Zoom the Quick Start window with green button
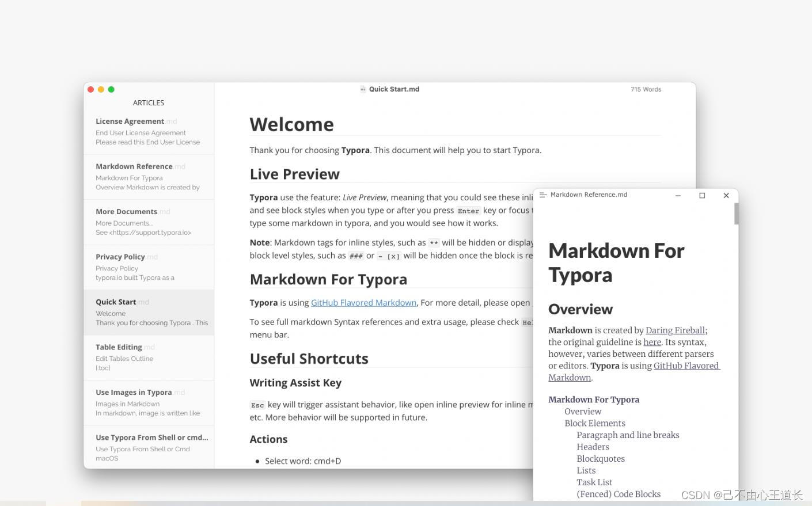The height and width of the screenshot is (506, 812). click(x=111, y=89)
